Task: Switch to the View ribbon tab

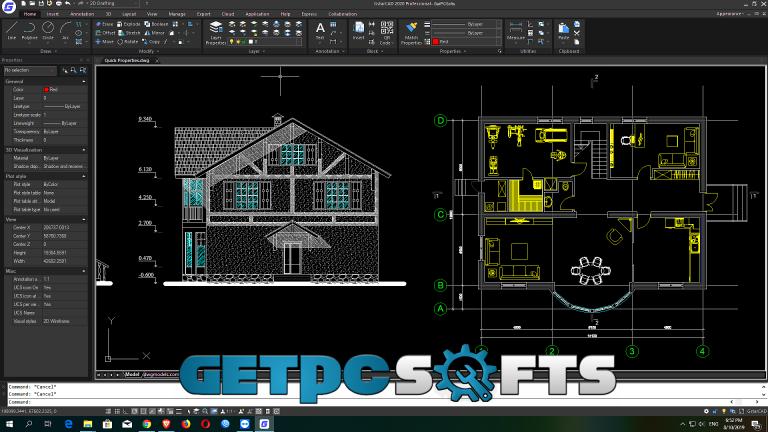Action: (x=152, y=14)
